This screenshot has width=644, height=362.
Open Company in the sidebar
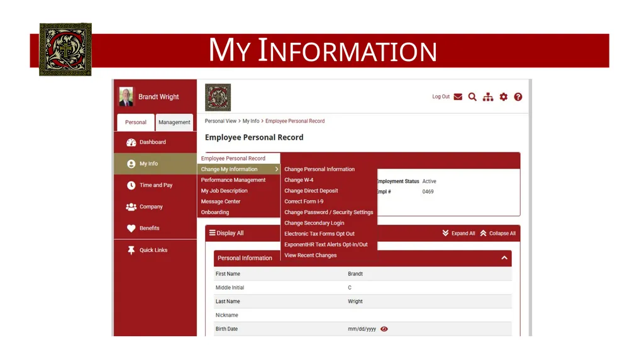point(155,206)
